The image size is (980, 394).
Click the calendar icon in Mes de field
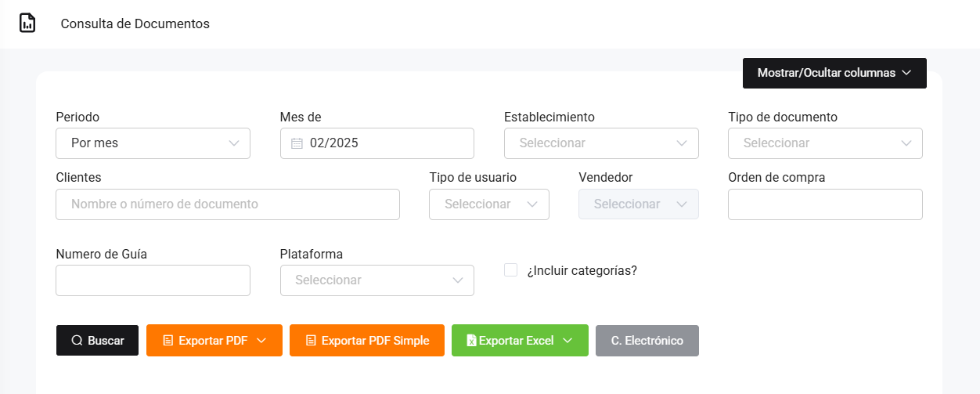[297, 143]
